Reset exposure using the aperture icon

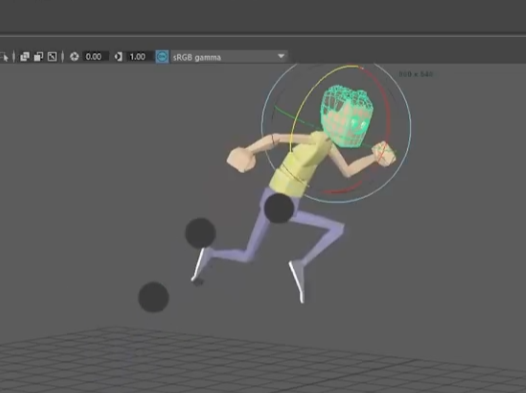(x=74, y=56)
